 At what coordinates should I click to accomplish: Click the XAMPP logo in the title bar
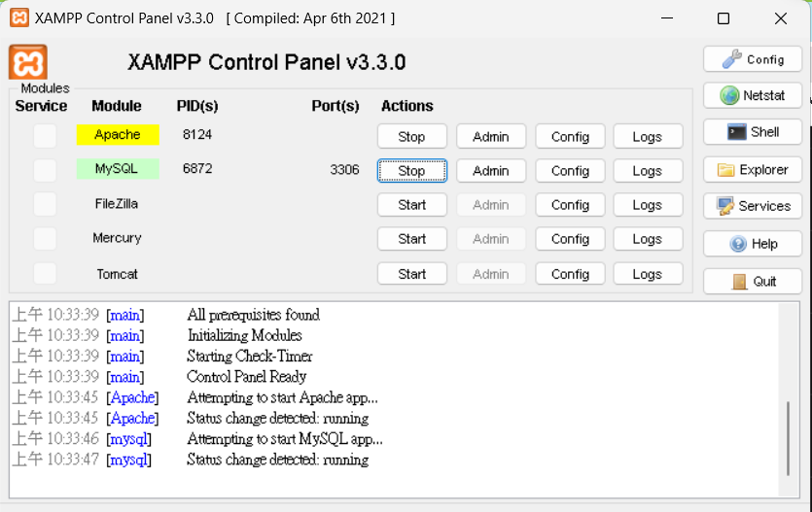pos(19,17)
